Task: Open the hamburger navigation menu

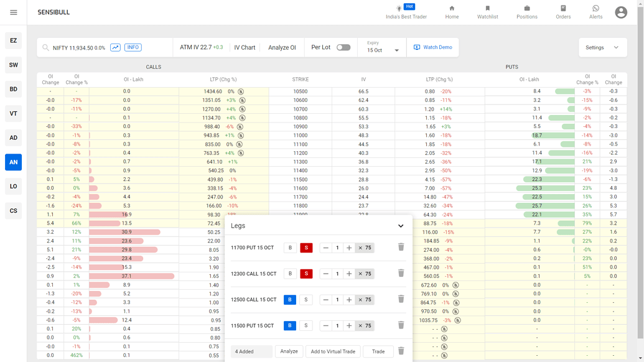Action: coord(14,12)
